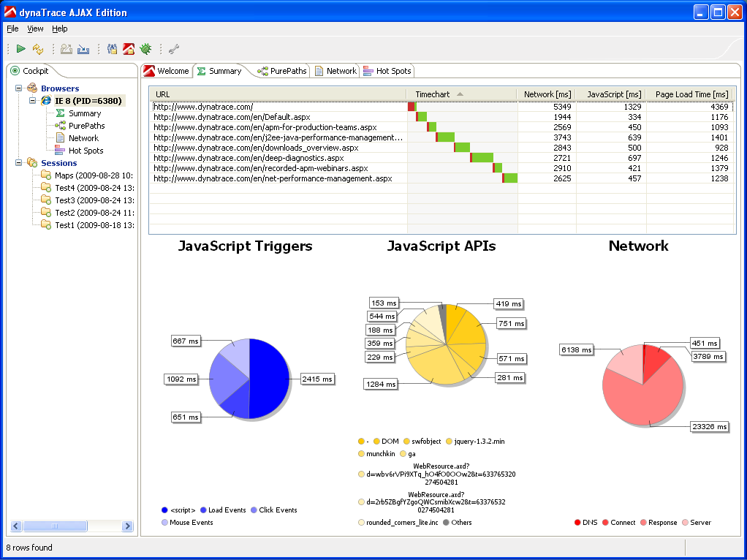
Task: Select the Maps session entry
Action: (94, 175)
